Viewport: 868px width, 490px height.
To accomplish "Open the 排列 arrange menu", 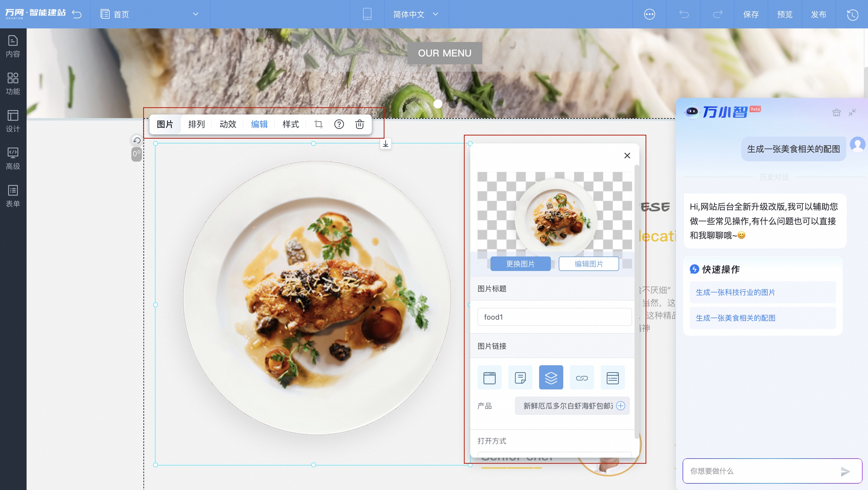I will click(x=196, y=124).
